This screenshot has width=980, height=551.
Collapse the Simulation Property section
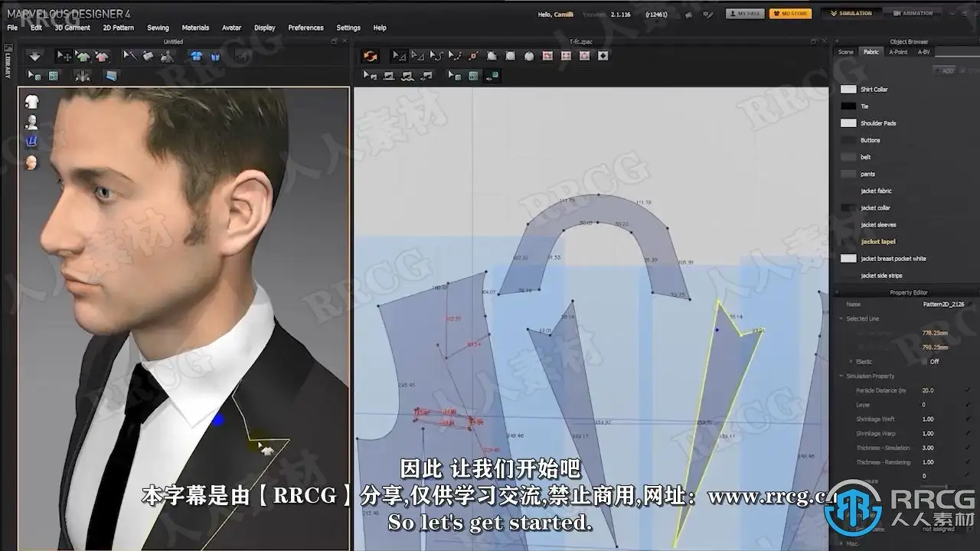[841, 376]
